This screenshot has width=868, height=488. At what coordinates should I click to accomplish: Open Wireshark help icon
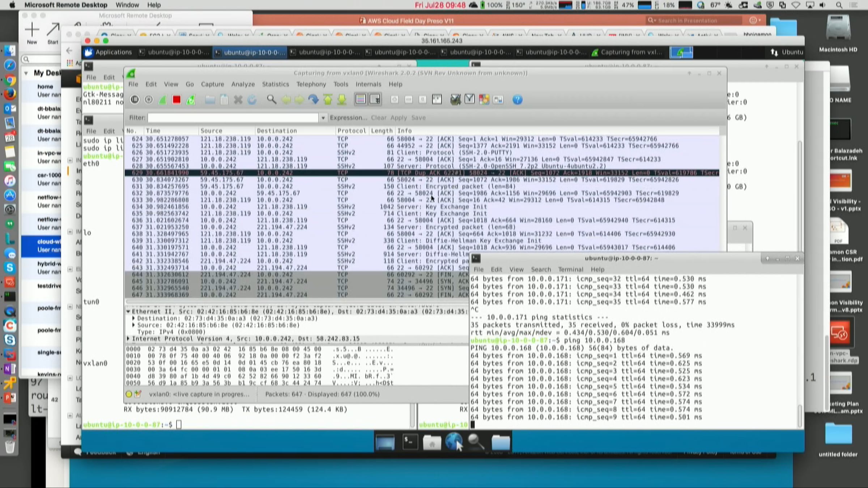[x=518, y=99]
